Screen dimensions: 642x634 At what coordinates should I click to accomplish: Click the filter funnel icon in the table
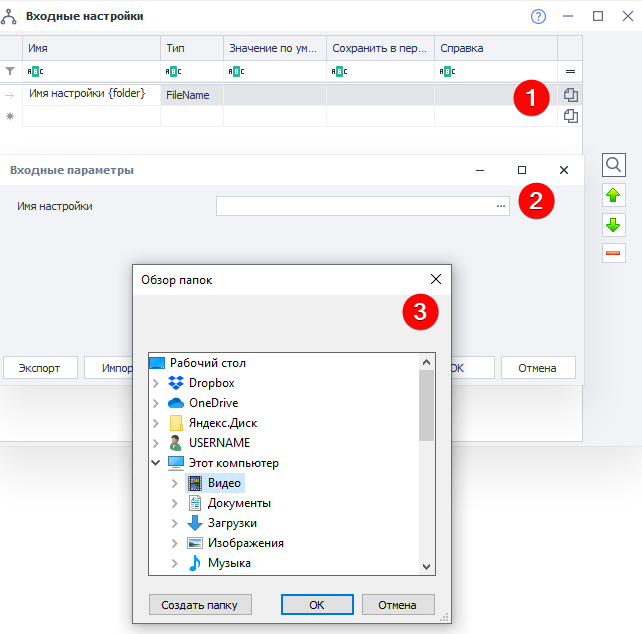11,71
